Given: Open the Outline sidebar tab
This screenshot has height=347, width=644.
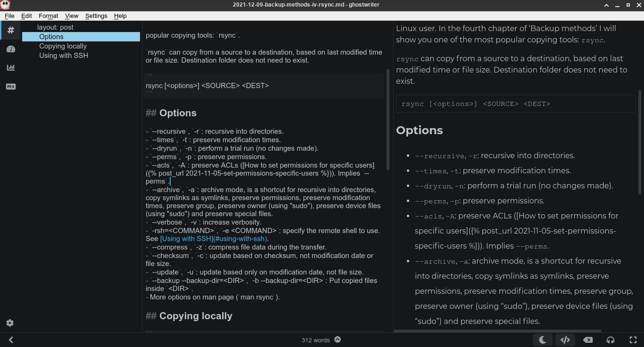Looking at the screenshot, I should click(11, 30).
